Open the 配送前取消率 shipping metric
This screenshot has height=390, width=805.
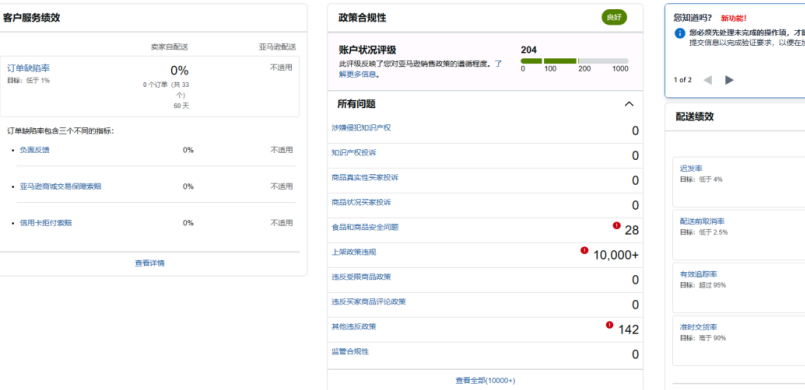pyautogui.click(x=702, y=221)
